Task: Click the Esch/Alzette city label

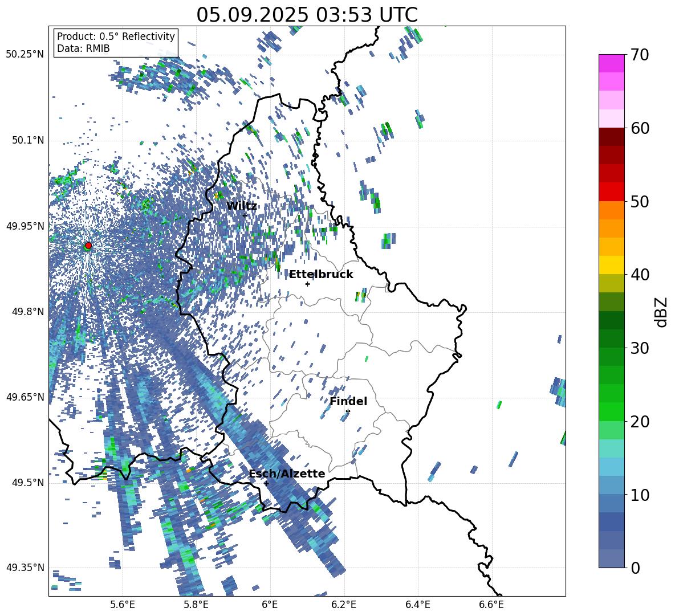Action: (x=287, y=474)
